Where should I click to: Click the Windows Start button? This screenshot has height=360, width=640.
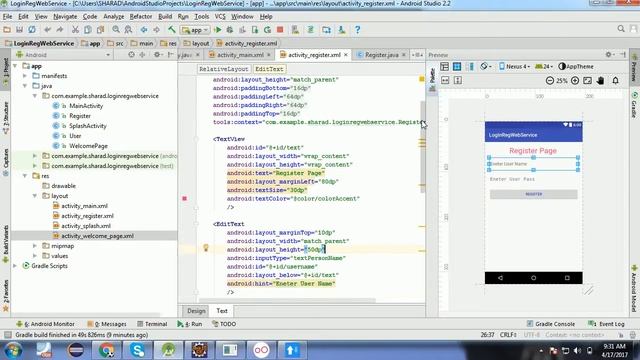click(x=13, y=350)
